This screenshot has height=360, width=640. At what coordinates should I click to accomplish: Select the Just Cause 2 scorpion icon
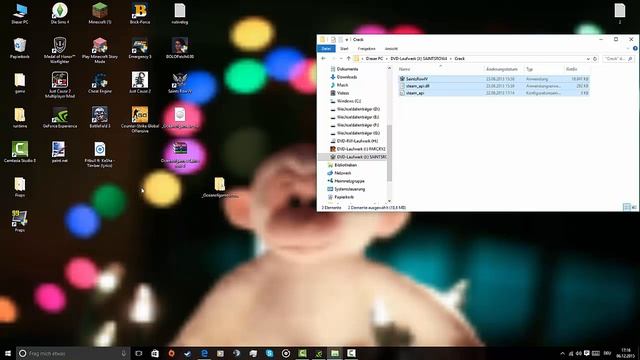coord(140,83)
